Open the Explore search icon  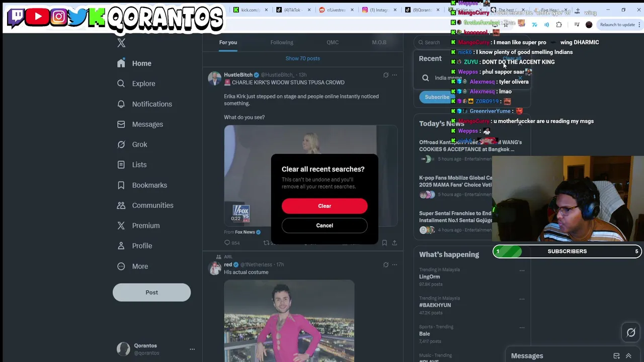pos(121,83)
